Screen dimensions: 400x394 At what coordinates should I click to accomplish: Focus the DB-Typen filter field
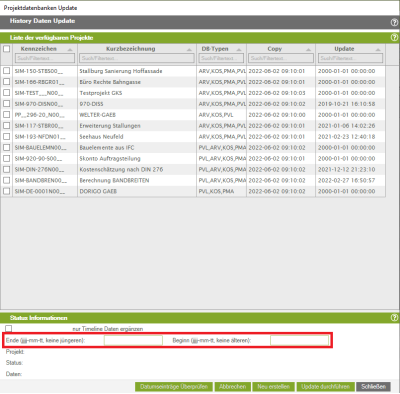pos(221,58)
